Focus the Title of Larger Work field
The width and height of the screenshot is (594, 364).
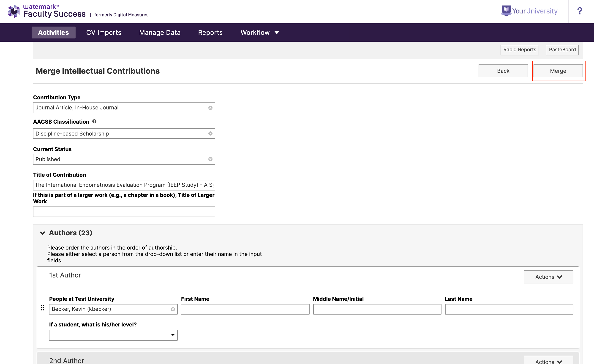pos(124,212)
